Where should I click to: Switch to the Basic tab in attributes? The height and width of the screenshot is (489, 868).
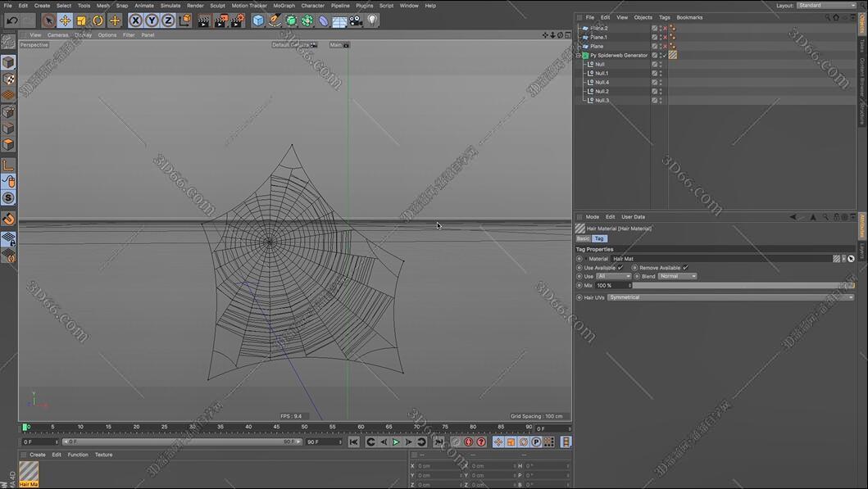tap(583, 238)
